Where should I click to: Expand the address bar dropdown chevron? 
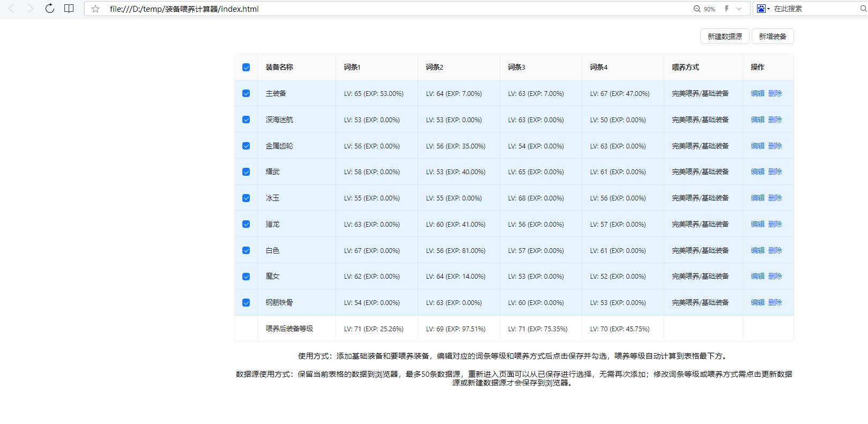point(739,9)
